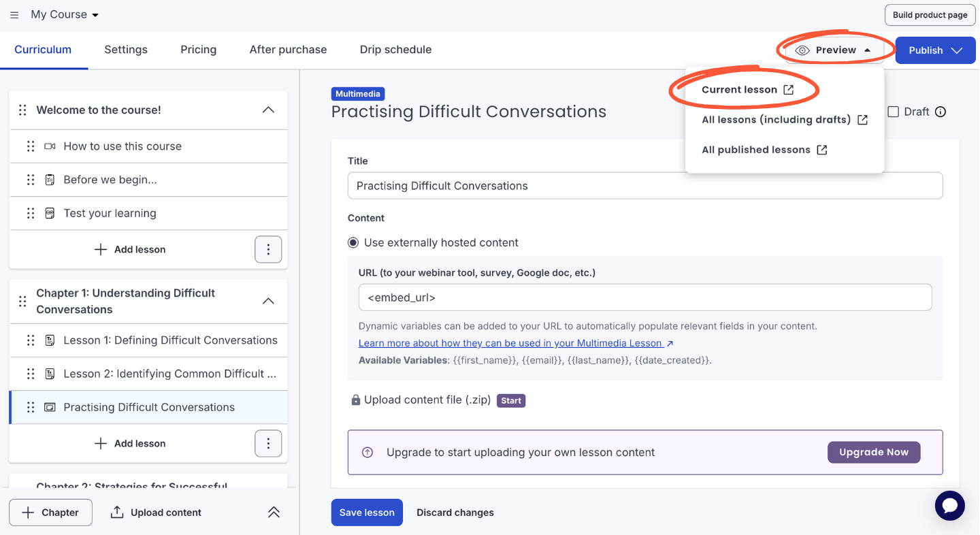Click the multimedia icon for Practising Difficult Conversations
This screenshot has height=535, width=980.
[x=50, y=407]
